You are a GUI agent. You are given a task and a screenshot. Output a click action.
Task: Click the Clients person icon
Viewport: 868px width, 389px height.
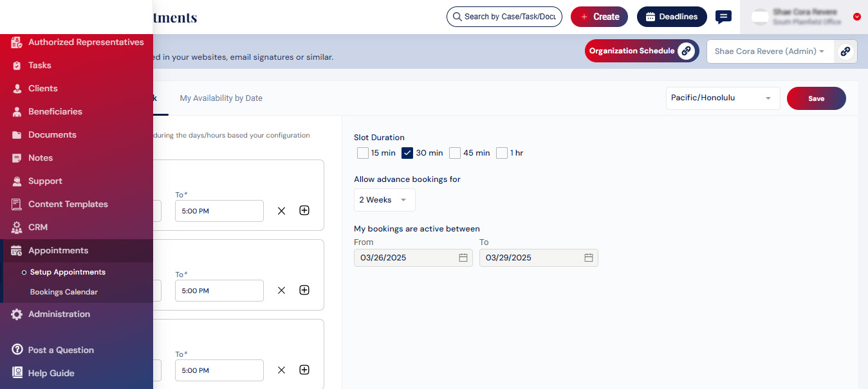17,89
